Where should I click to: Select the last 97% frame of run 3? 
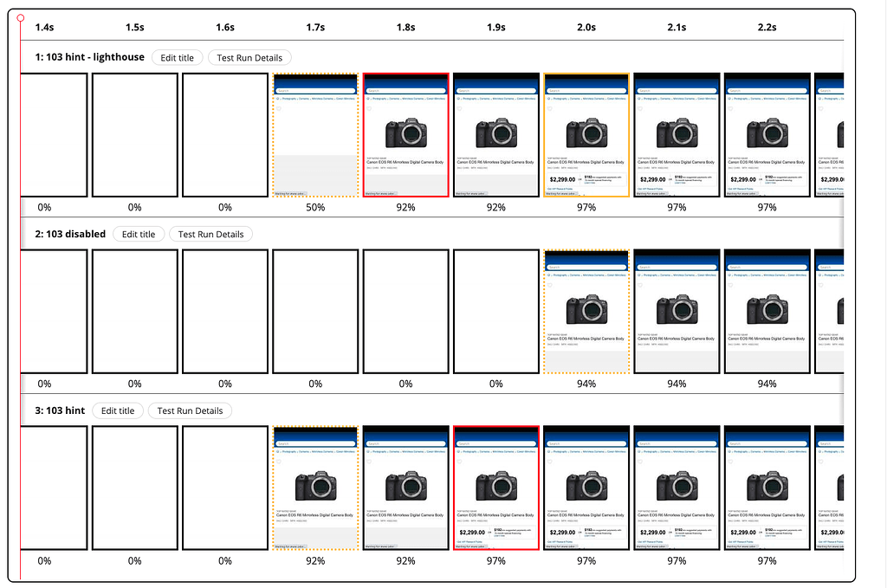767,488
